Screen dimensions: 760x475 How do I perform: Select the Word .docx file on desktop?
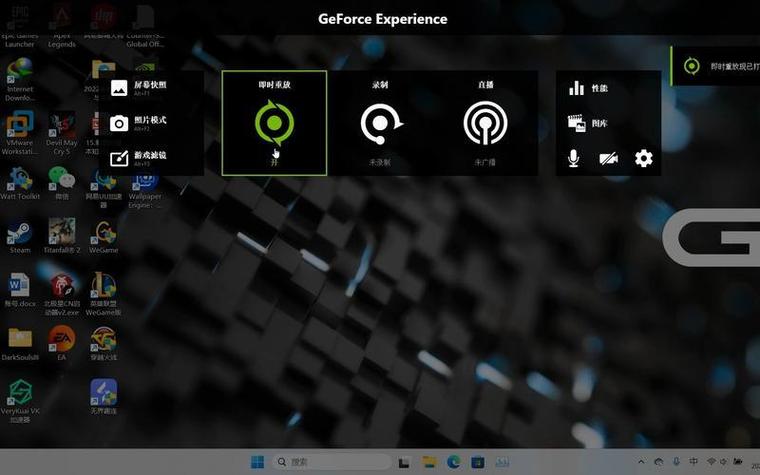tap(20, 290)
